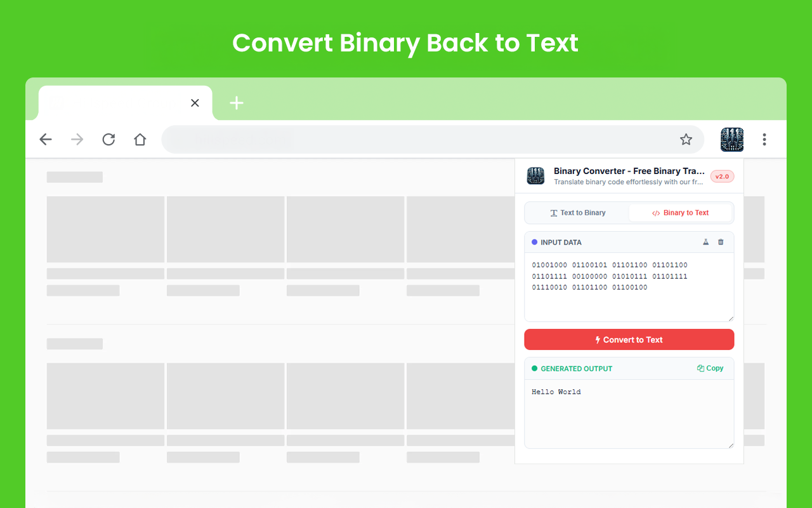Click the v2.0 version badge
The height and width of the screenshot is (508, 812).
(722, 177)
